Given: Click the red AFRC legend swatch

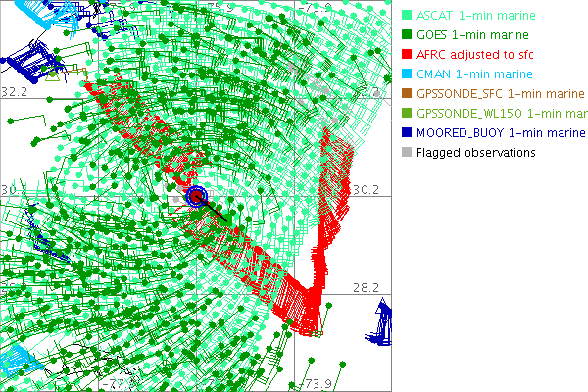Looking at the screenshot, I should 407,55.
